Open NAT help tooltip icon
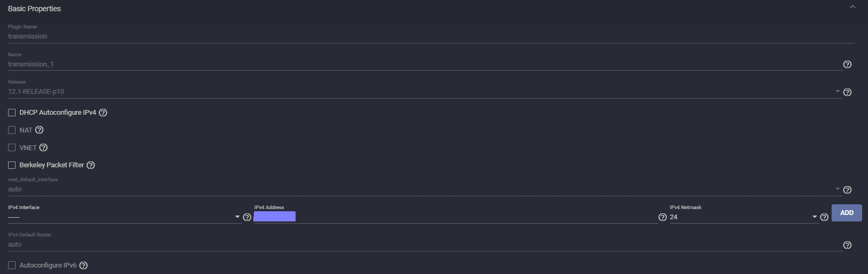The width and height of the screenshot is (868, 274). (x=39, y=130)
